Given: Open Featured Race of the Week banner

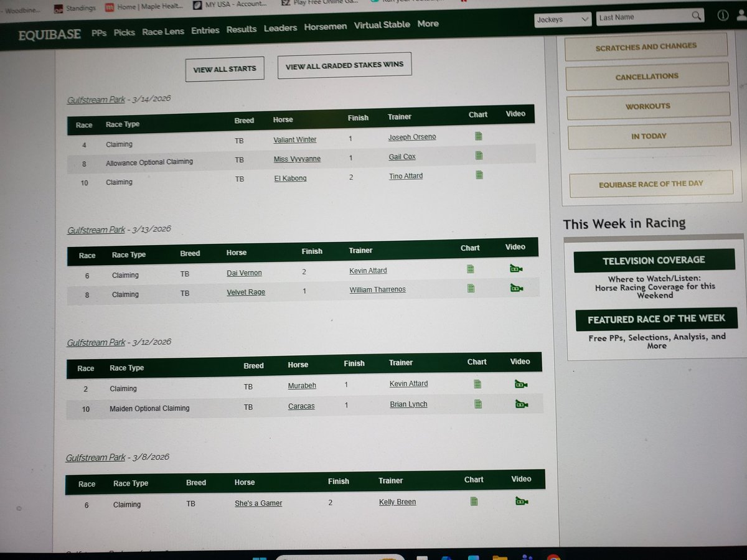Looking at the screenshot, I should click(x=656, y=319).
